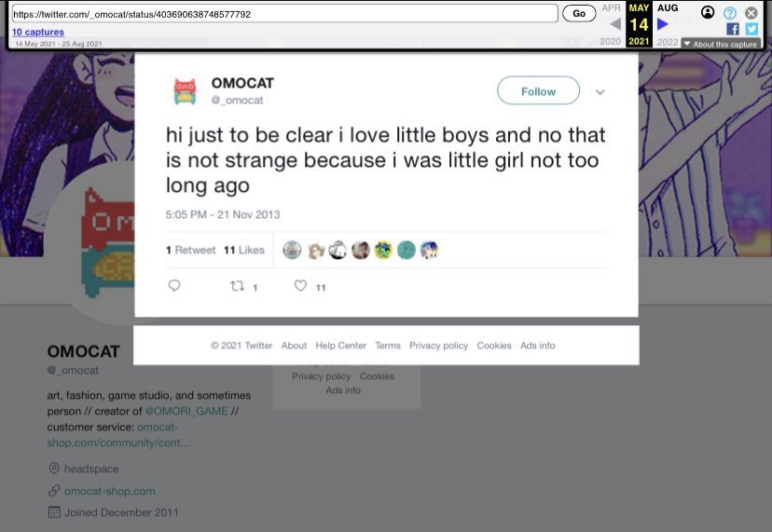
Task: Click the Go button in Wayback bar
Action: [579, 13]
